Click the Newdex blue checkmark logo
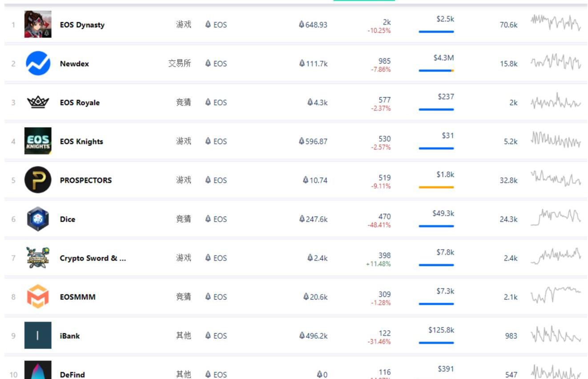 [x=38, y=63]
